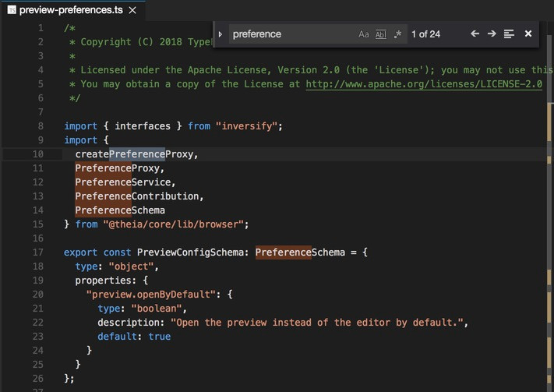
Task: Expand the replace field toggle arrow
Action: click(x=221, y=34)
